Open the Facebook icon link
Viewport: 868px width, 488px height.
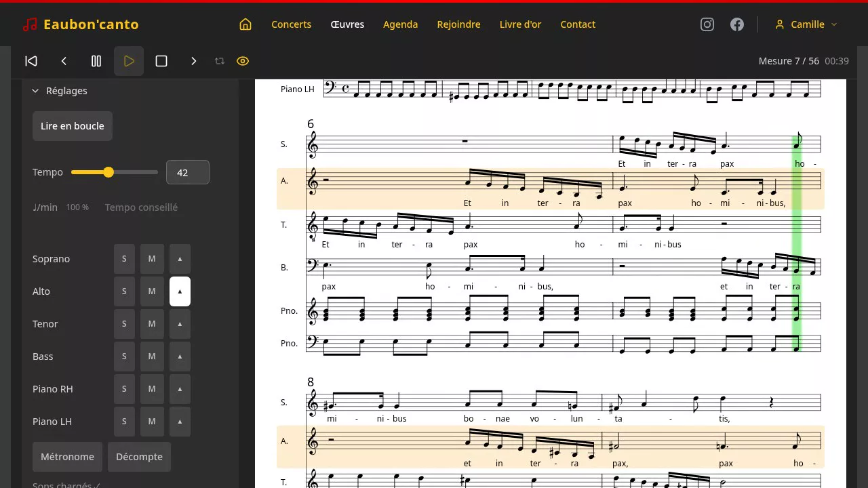737,24
